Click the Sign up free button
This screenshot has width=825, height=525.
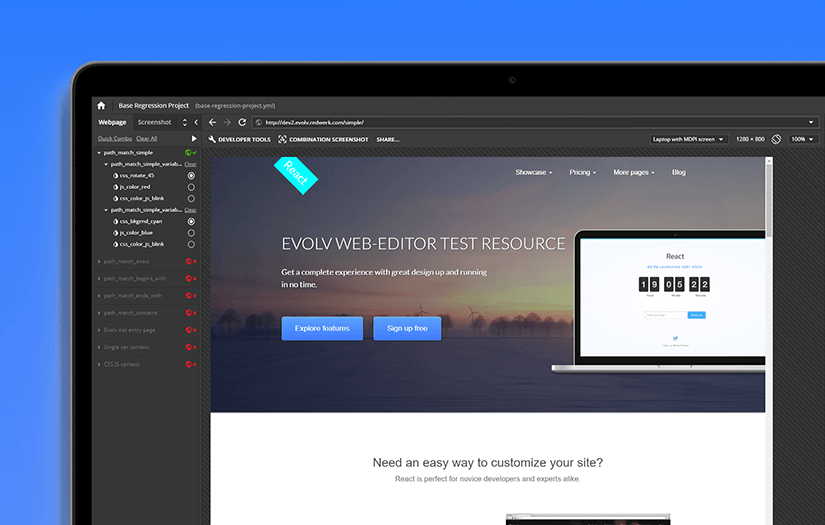point(407,328)
